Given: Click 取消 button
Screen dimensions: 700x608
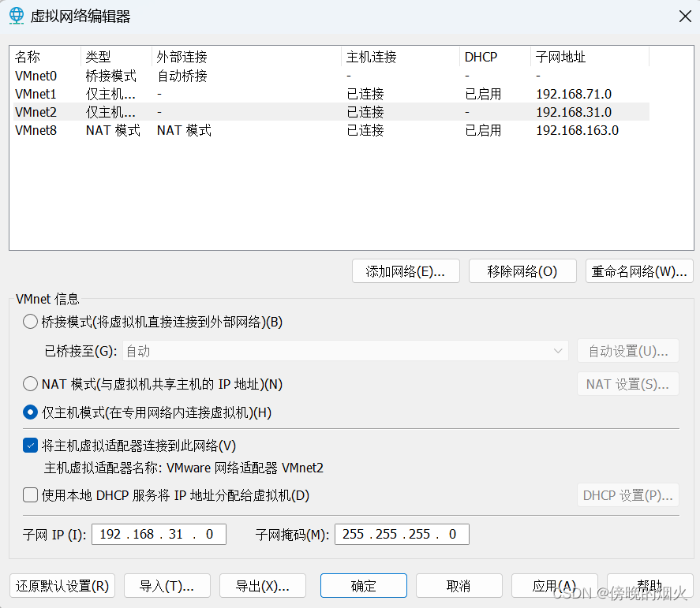Looking at the screenshot, I should [x=459, y=586].
